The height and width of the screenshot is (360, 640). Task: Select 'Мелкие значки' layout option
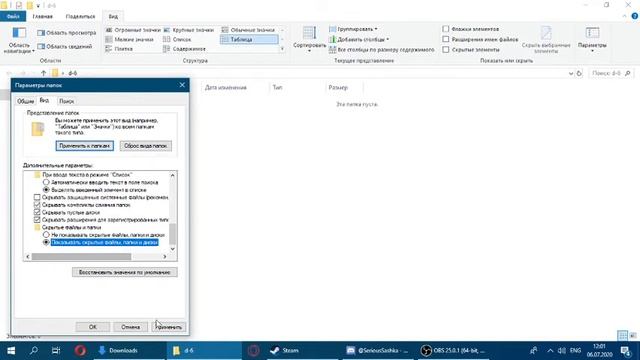130,39
